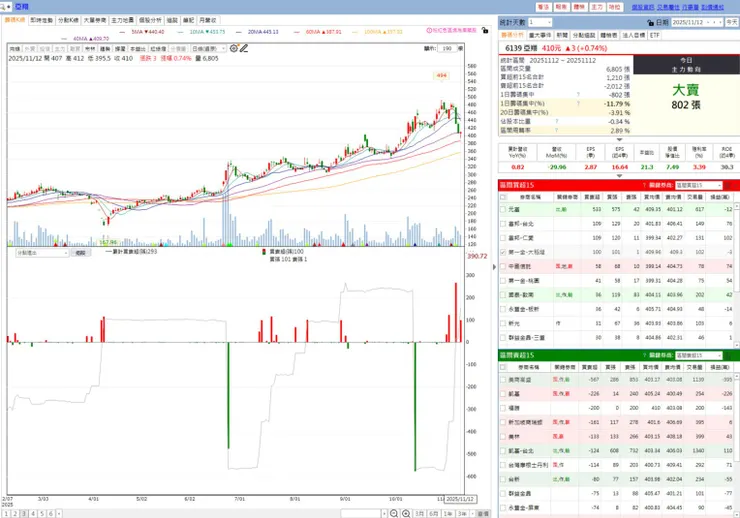Click the 2025/11/12 date marker on chart axis
This screenshot has height=518, width=740.
460,499
